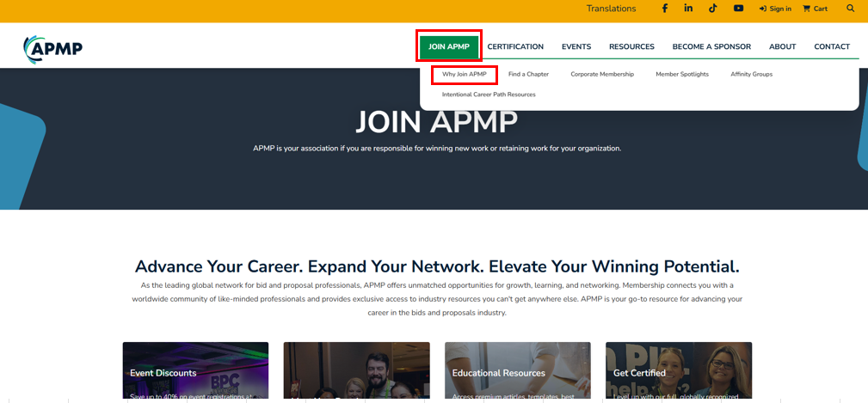Click the search magnifier icon

point(850,9)
